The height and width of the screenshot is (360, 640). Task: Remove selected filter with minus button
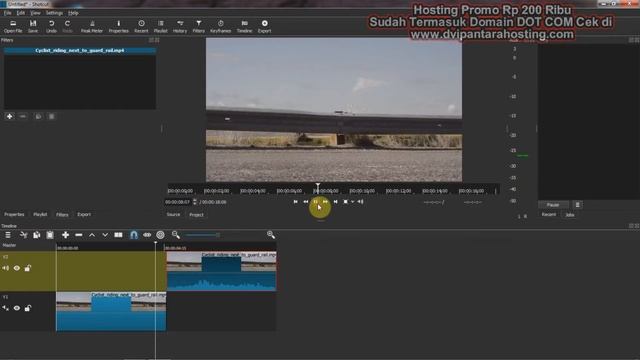[x=23, y=116]
